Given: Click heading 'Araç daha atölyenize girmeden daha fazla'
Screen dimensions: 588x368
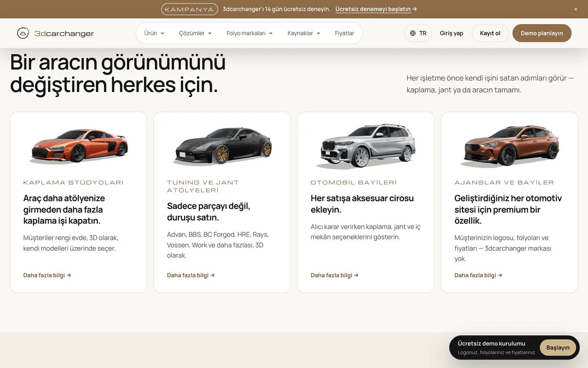Looking at the screenshot, I should [64, 209].
